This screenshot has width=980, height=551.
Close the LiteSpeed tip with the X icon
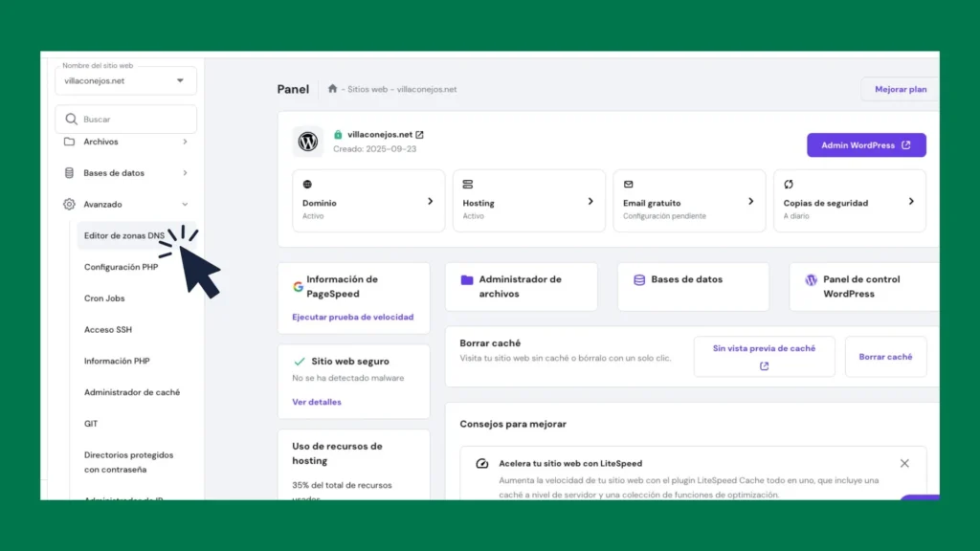904,463
